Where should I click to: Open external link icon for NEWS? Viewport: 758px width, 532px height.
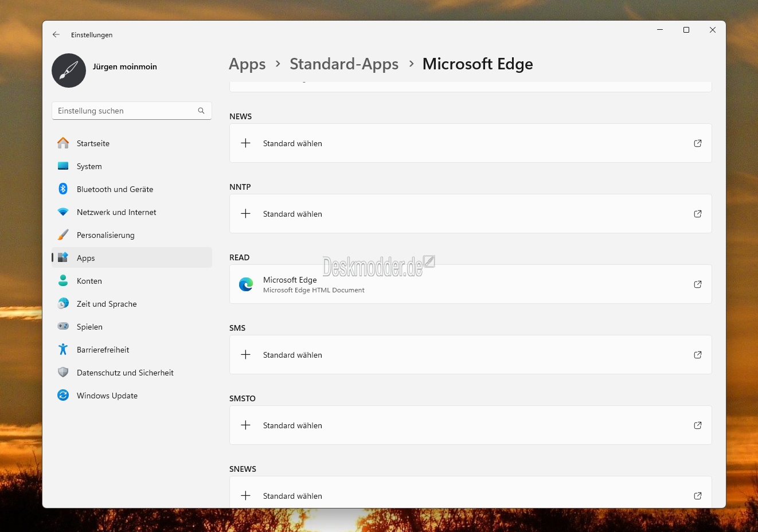coord(698,143)
